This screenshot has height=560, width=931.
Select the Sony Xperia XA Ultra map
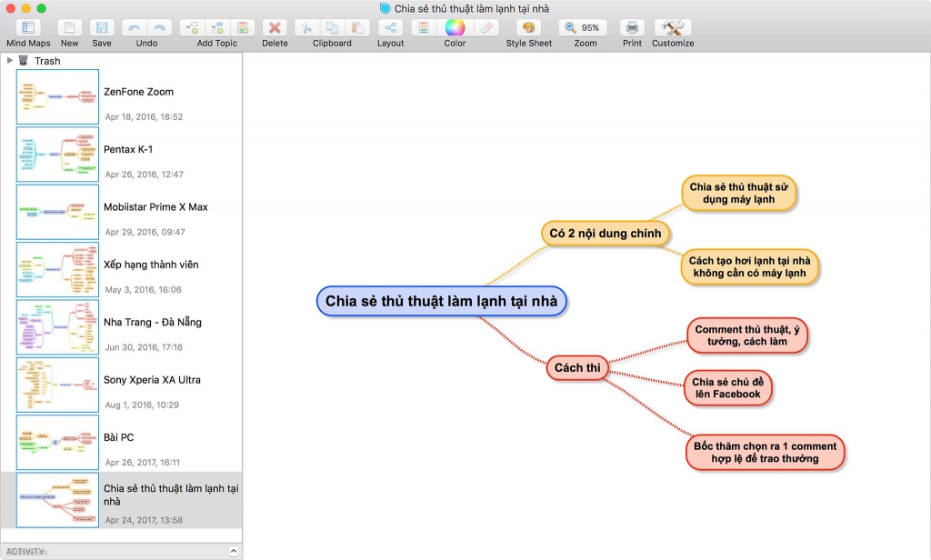[x=122, y=385]
